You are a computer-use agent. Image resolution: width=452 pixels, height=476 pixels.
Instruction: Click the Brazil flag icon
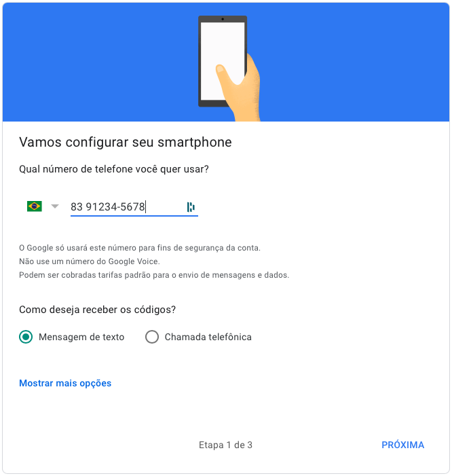(x=35, y=206)
